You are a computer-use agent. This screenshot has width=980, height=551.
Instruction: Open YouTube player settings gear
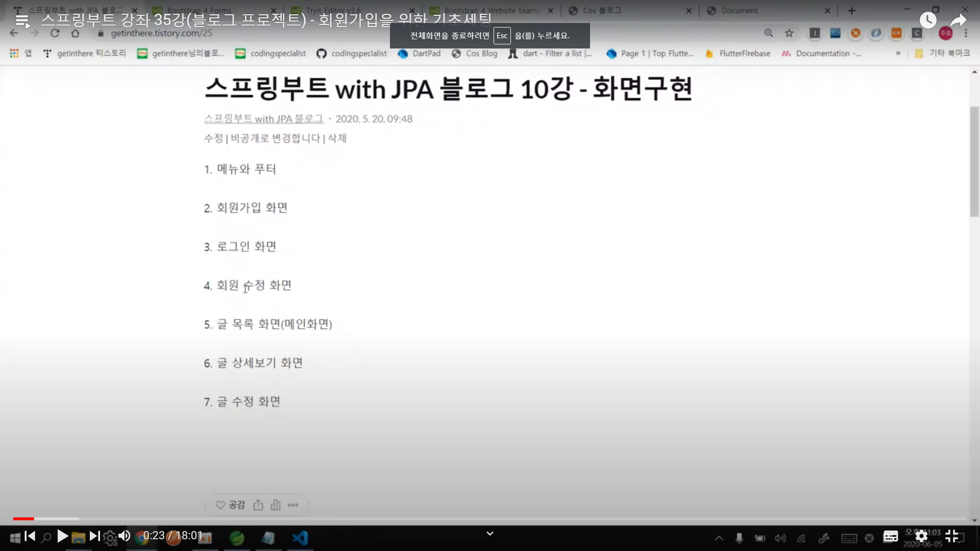(921, 536)
